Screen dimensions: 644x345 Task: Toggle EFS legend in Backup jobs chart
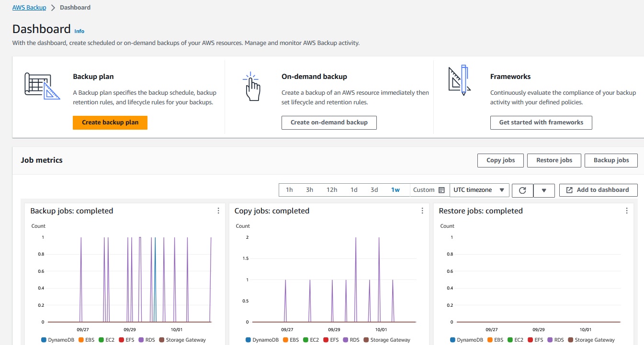pyautogui.click(x=126, y=340)
